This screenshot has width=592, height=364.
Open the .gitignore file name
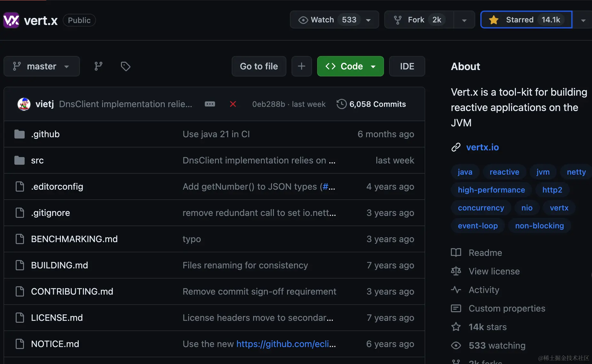click(50, 213)
